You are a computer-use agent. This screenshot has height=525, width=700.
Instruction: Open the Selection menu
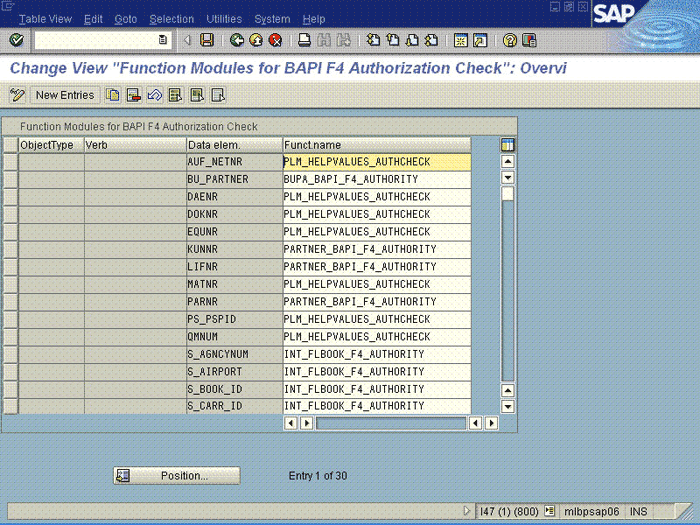pos(171,19)
